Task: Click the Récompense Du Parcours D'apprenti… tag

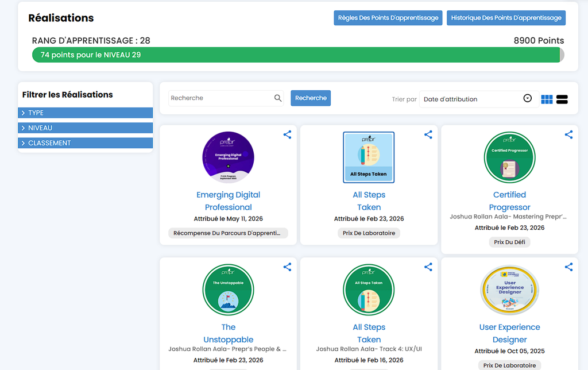Action: (x=228, y=233)
